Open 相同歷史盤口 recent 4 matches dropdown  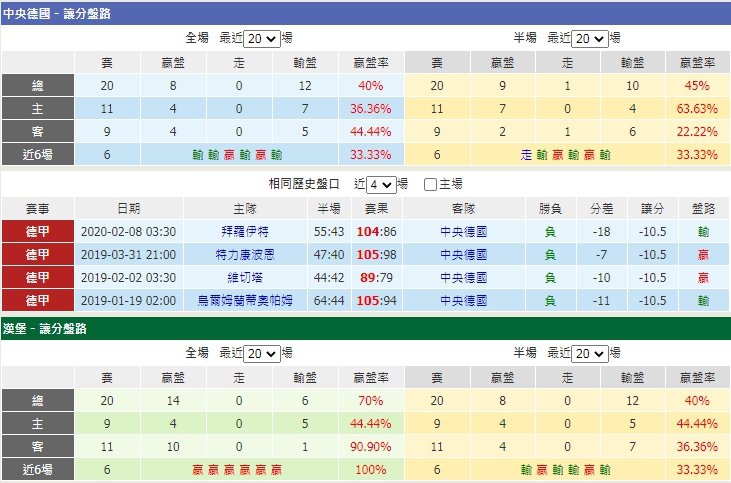381,185
